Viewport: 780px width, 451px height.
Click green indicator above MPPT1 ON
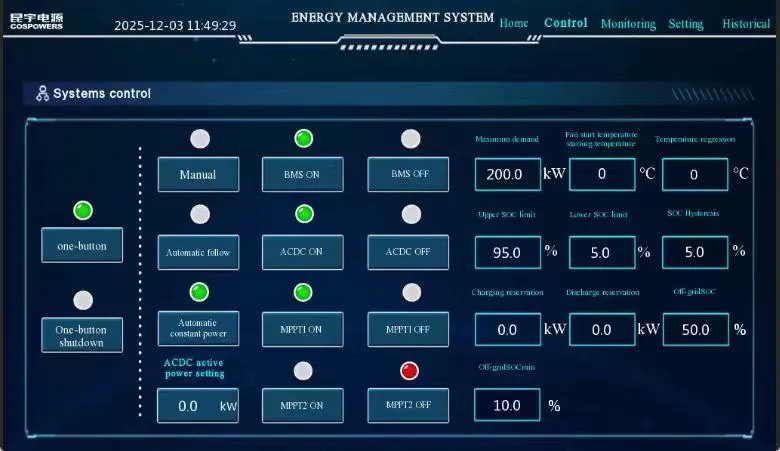click(303, 292)
